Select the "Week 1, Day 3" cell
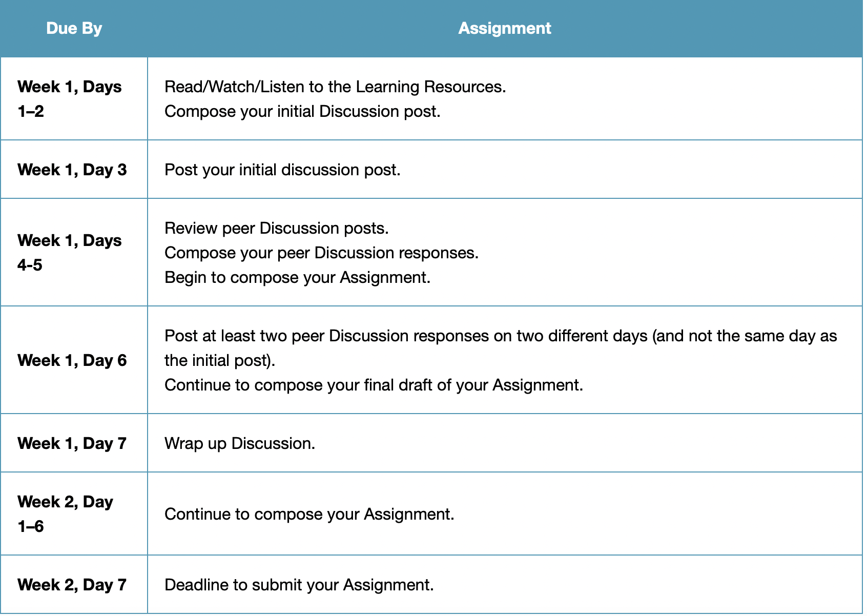 click(74, 170)
